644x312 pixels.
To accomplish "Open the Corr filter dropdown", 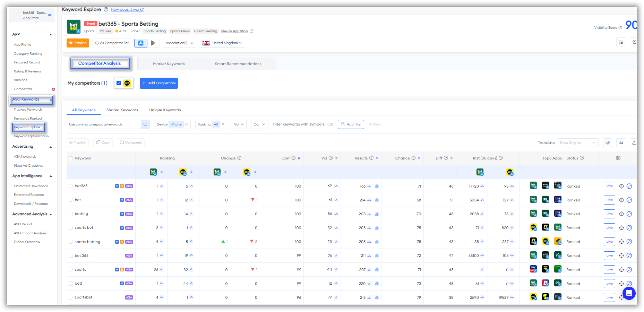I will [259, 124].
